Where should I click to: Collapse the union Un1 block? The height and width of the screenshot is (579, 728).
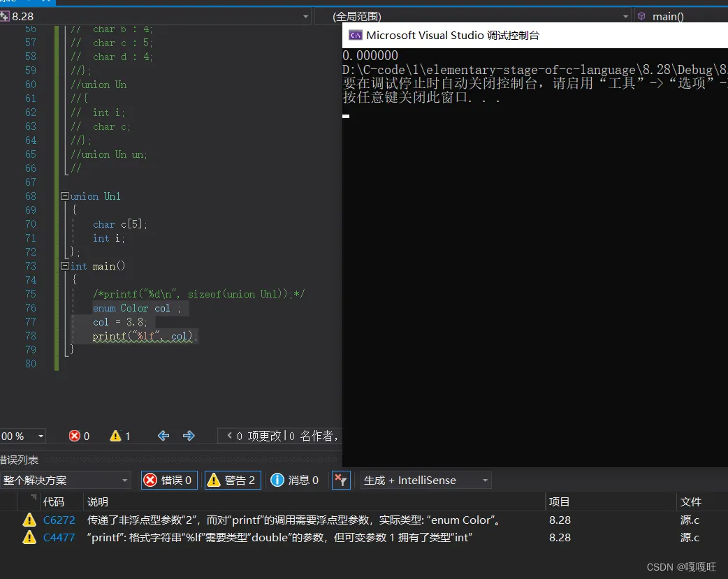click(x=65, y=196)
